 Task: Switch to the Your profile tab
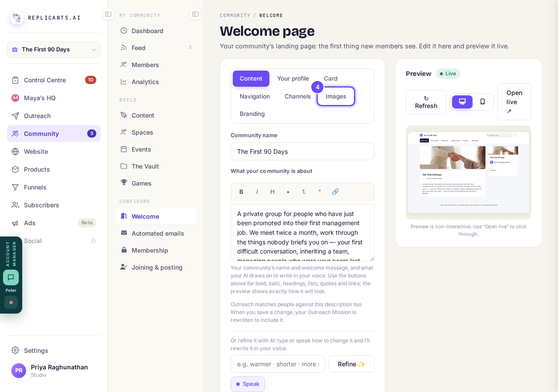click(293, 78)
